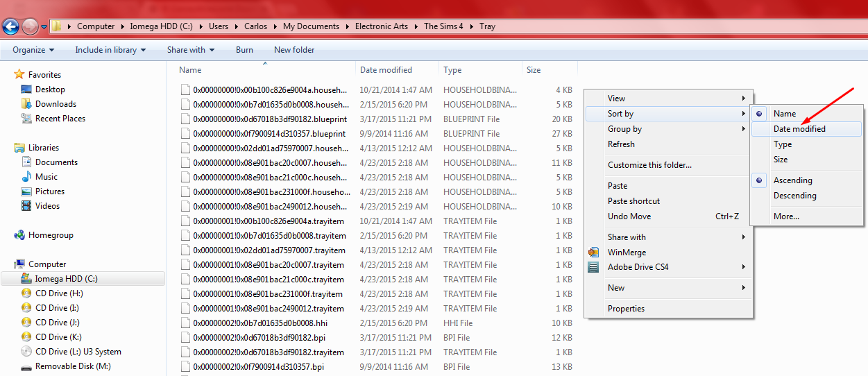The image size is (868, 376).
Task: Click the Forward navigation arrow button
Action: coord(30,27)
